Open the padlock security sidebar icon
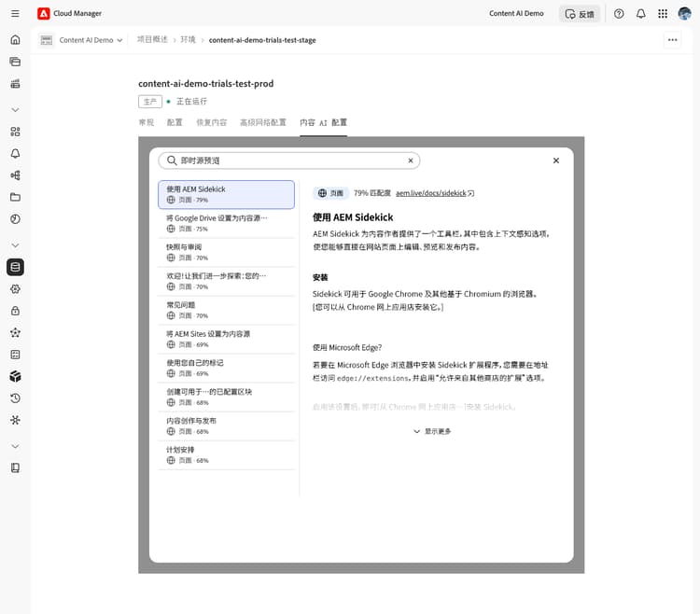 click(x=15, y=311)
